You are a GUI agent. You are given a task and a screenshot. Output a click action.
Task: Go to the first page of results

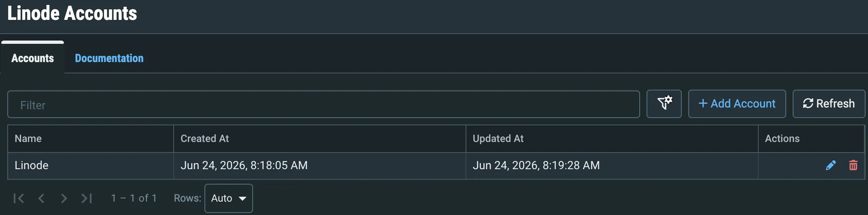tap(19, 198)
